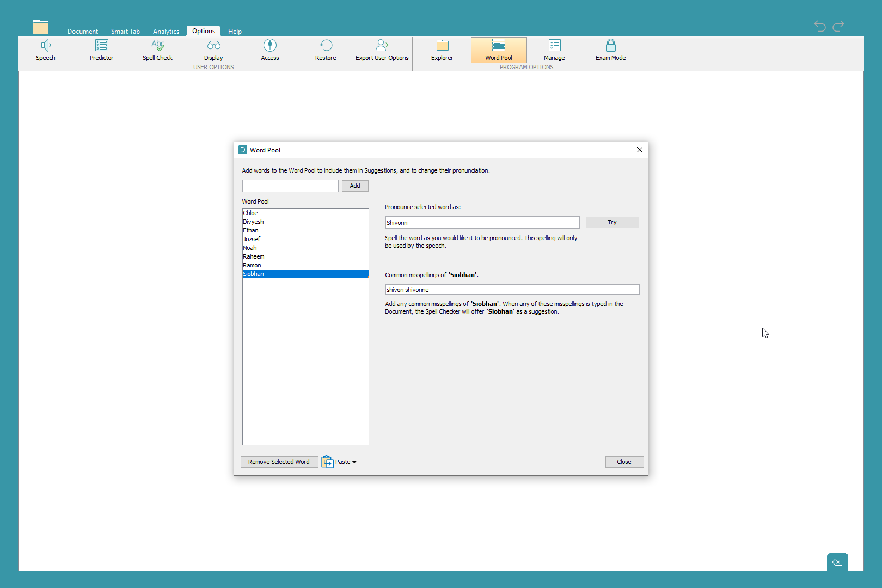
Task: Open Spell Check options
Action: (x=157, y=50)
